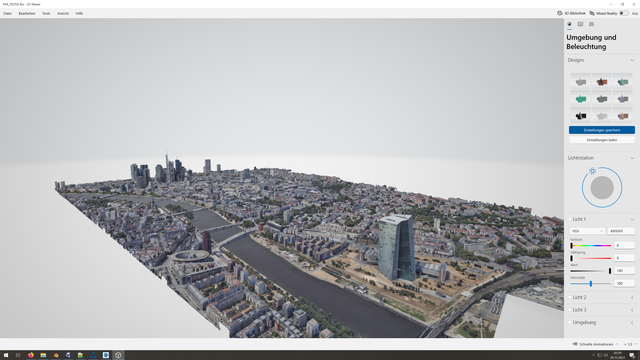
Task: Open the Umgebung und Beleuchtung panel tab icon
Action: pyautogui.click(x=569, y=24)
